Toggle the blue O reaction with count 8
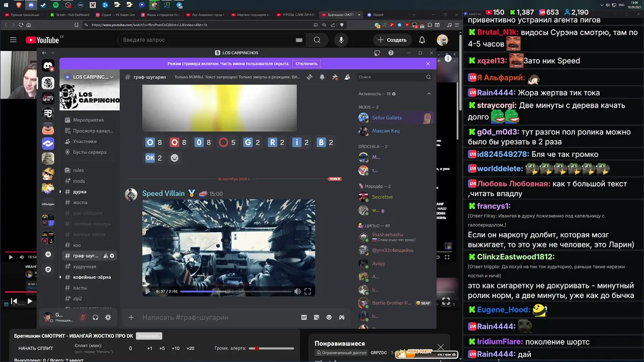The width and height of the screenshot is (644, 362). (154, 142)
